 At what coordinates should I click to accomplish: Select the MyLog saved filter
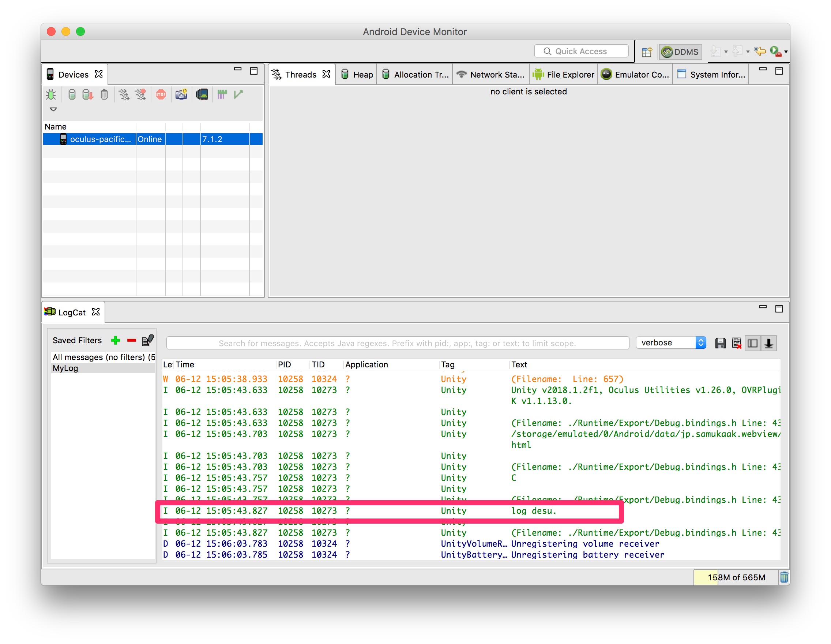coord(65,368)
